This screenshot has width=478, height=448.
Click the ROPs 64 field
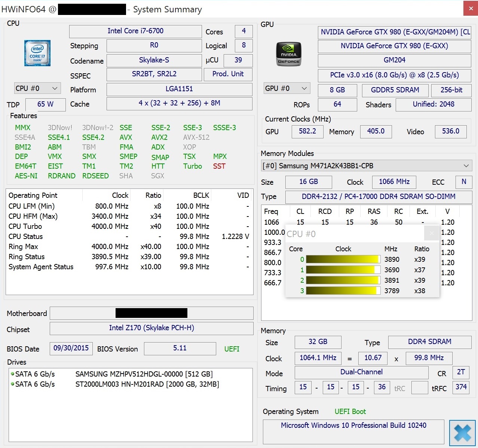point(337,105)
